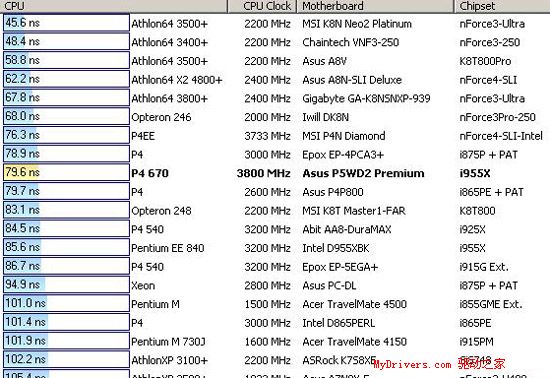Sort by the Chipset column header

[502, 6]
